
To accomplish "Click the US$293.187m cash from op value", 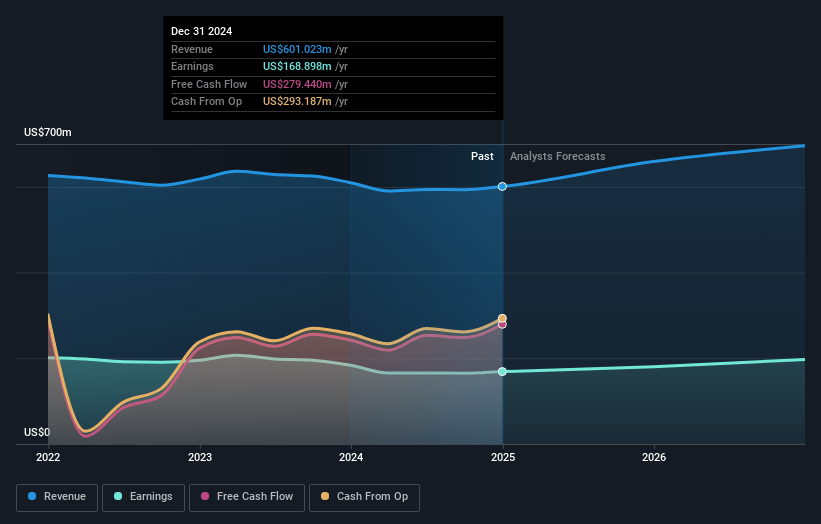I will click(297, 102).
